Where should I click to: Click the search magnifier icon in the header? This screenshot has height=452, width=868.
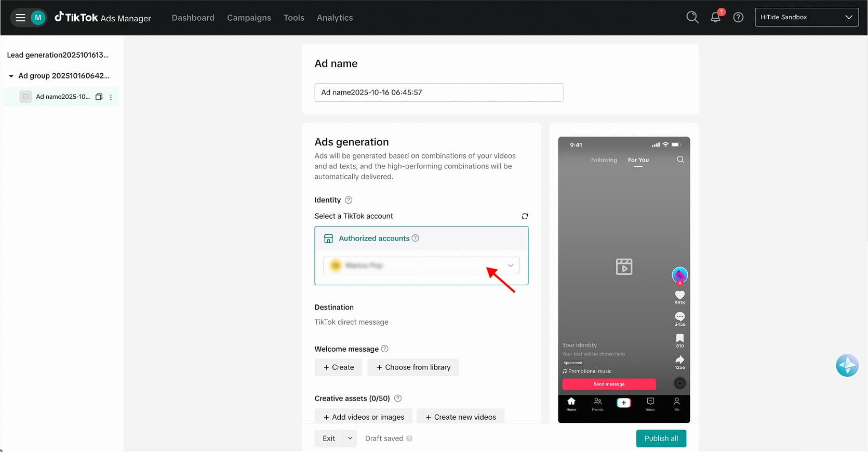tap(692, 17)
